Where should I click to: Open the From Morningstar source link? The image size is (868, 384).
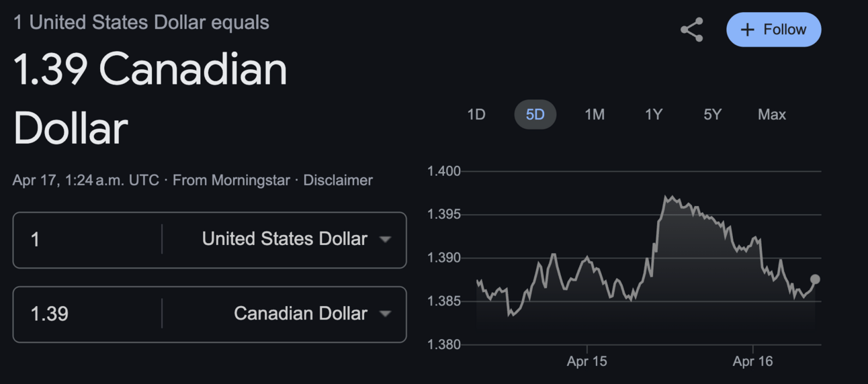pos(231,180)
